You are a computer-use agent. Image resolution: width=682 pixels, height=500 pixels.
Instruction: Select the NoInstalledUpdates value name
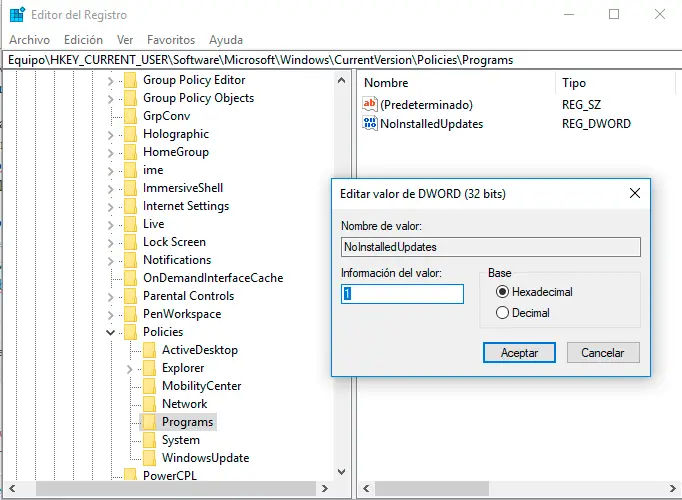click(431, 124)
